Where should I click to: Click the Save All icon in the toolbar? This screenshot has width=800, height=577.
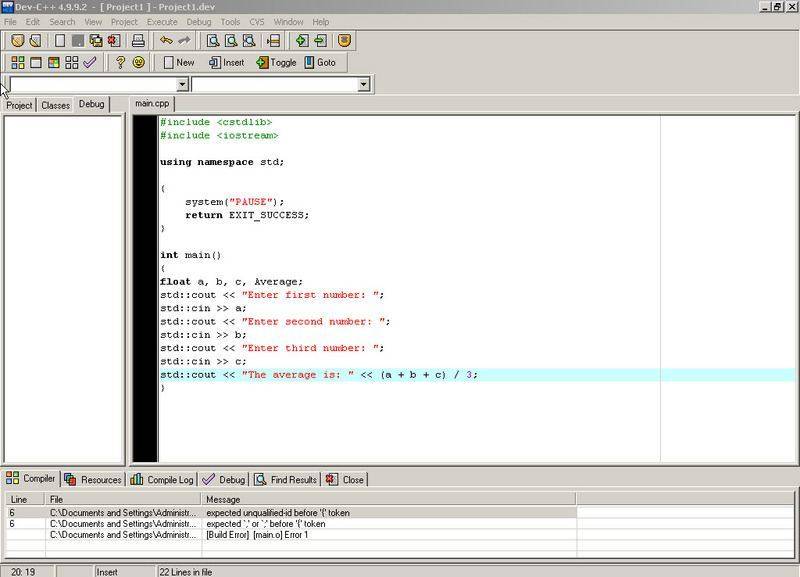(x=96, y=41)
